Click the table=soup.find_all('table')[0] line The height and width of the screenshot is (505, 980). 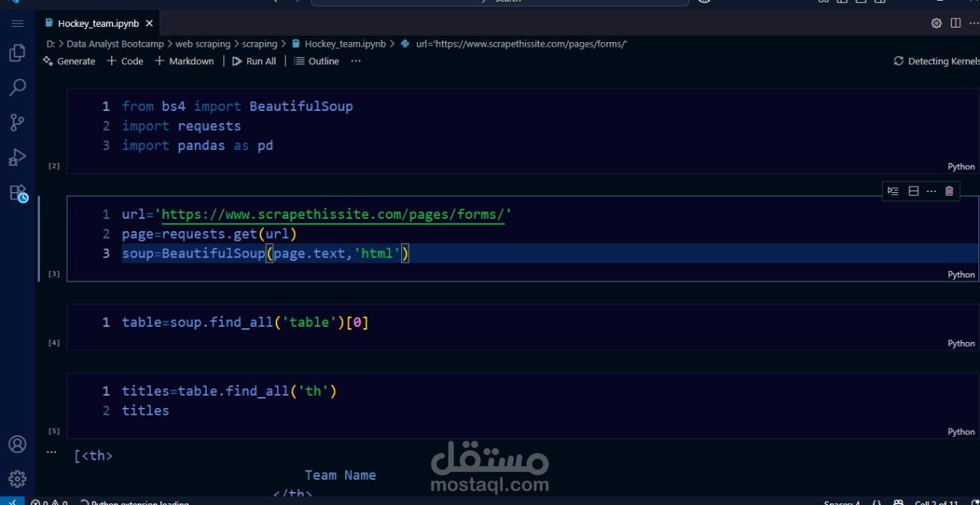245,322
